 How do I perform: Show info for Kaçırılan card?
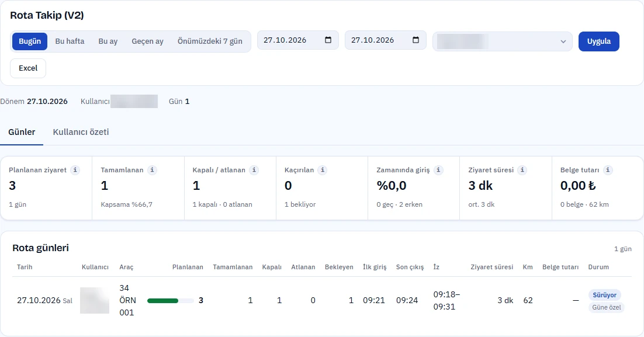(x=323, y=170)
